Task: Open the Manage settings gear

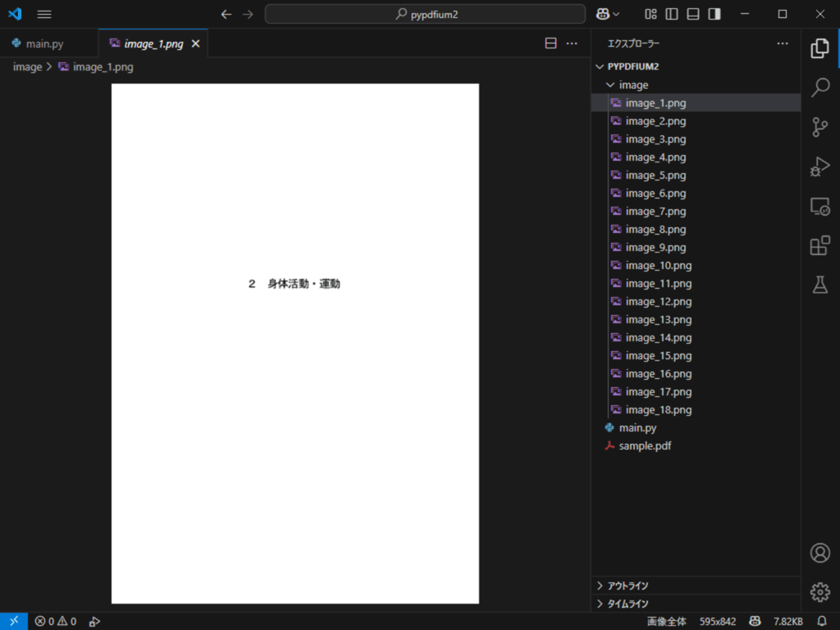Action: 819,592
